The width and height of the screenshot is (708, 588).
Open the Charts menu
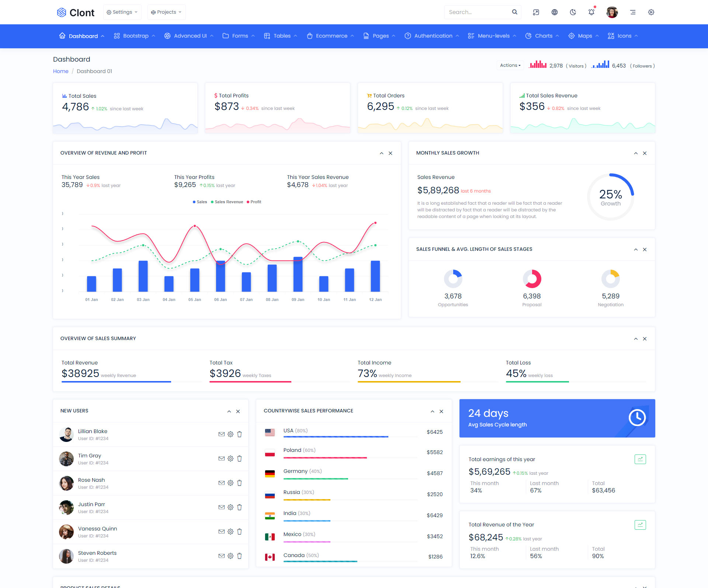(543, 36)
